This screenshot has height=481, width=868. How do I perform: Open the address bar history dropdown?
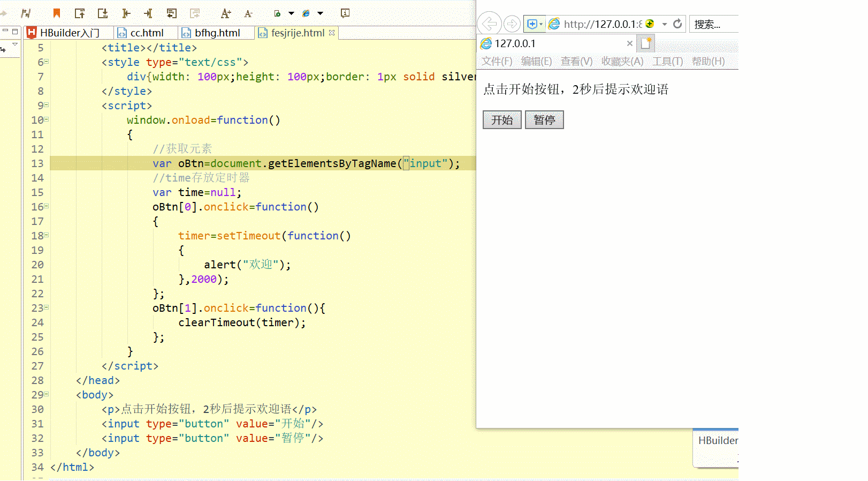[664, 24]
